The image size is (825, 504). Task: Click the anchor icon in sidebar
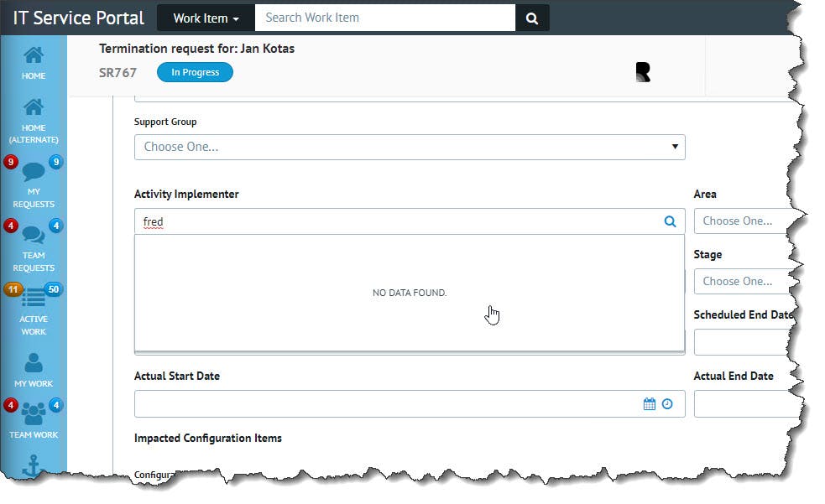[x=32, y=466]
